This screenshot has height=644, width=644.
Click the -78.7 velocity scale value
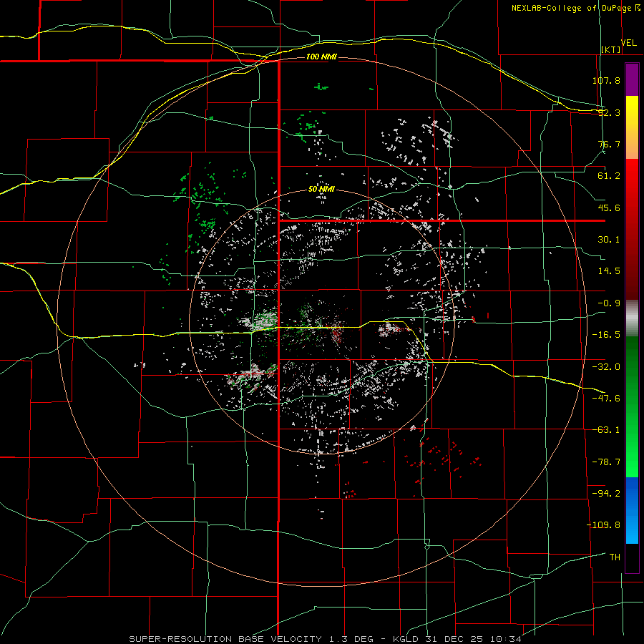point(606,462)
